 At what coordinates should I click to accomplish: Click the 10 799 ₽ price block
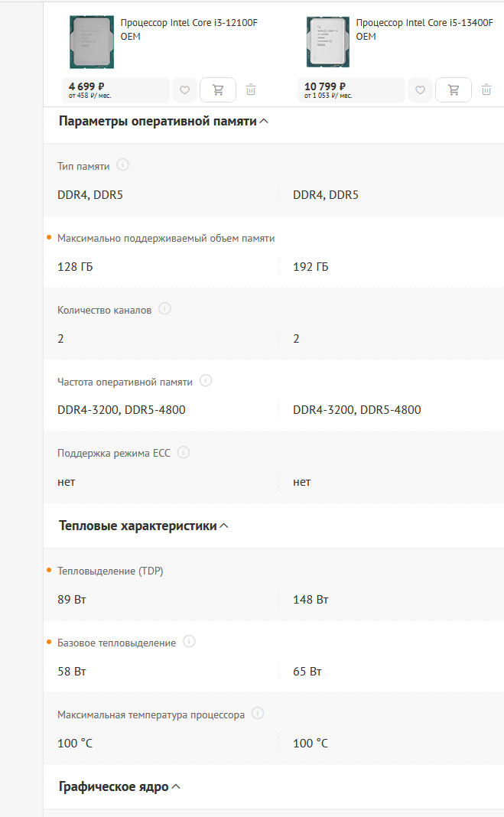(x=351, y=90)
